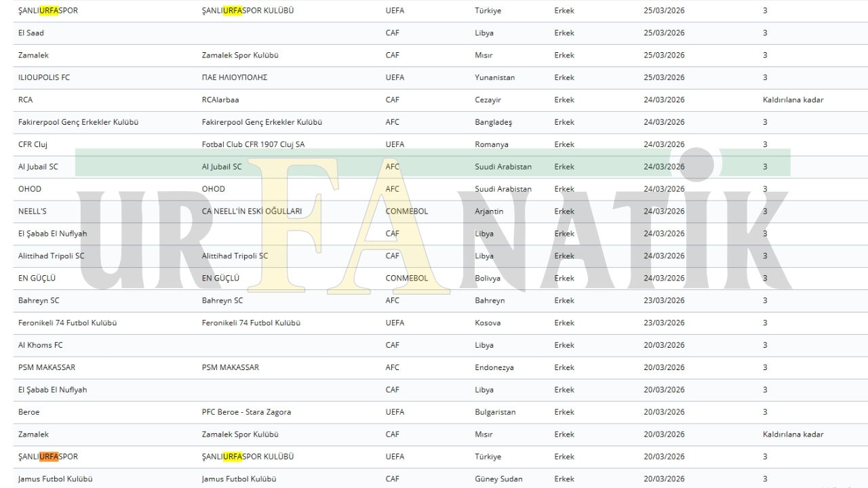Click PFC Beroe - Stara Zagora cell
The width and height of the screenshot is (868, 488).
point(247,412)
